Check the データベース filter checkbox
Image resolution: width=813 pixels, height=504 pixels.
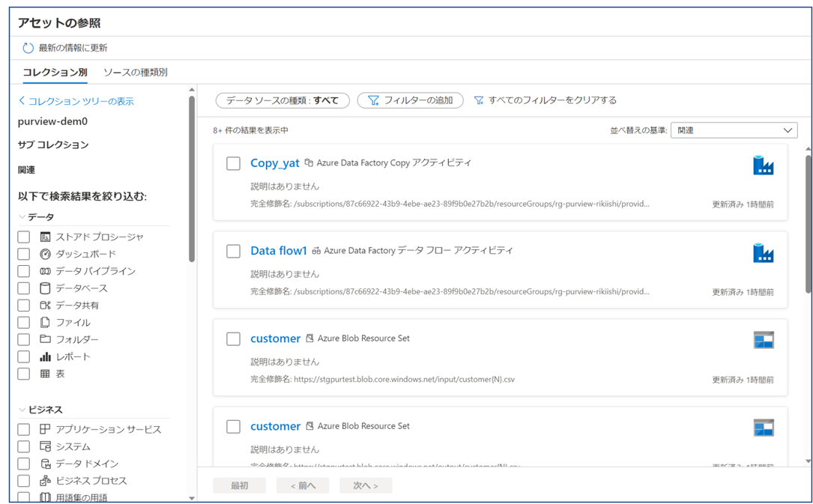click(24, 288)
